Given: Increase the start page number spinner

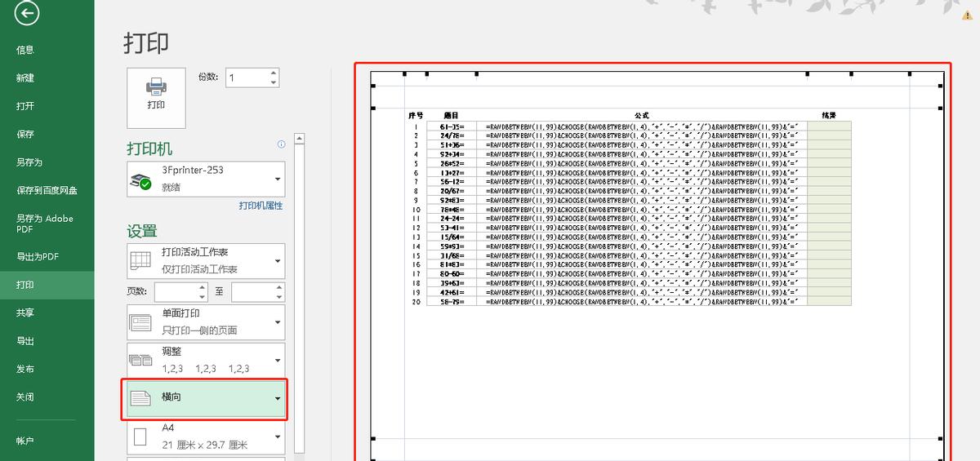Looking at the screenshot, I should (204, 287).
